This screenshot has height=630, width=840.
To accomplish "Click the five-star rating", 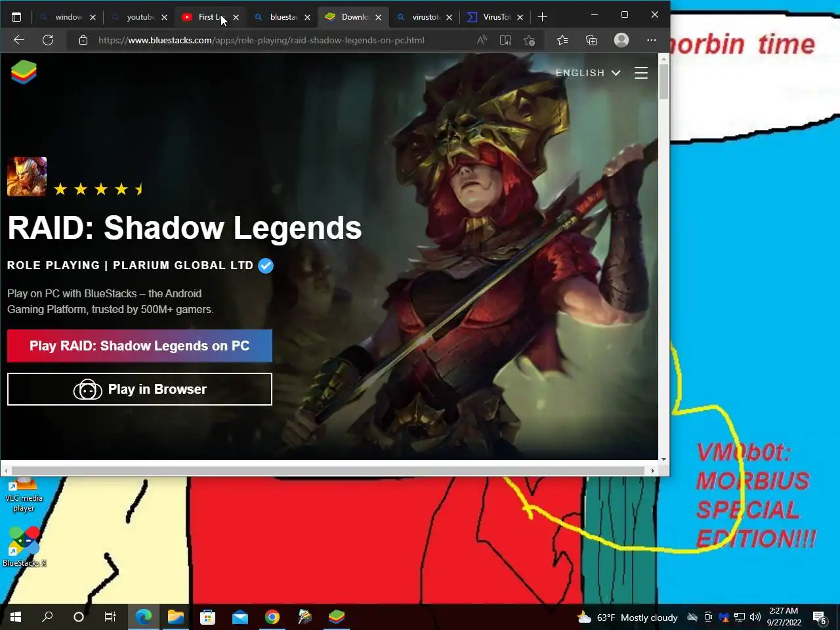I will pos(99,190).
